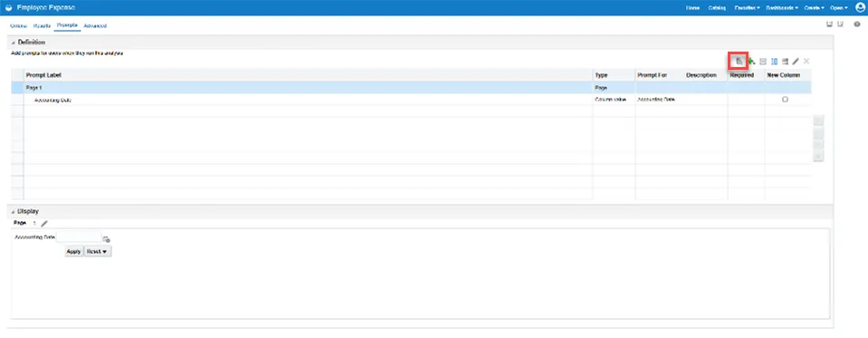Open the Open menu in header
Image resolution: width=868 pixels, height=338 pixels.
pyautogui.click(x=838, y=8)
